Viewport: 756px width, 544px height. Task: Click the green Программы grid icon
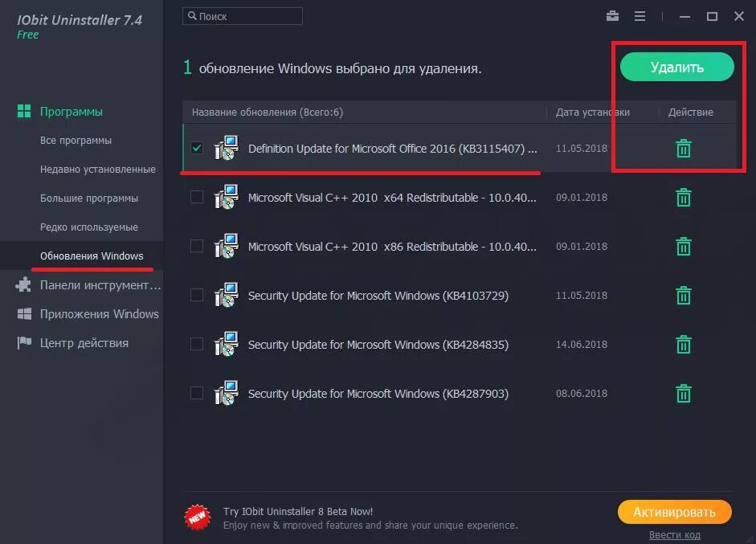click(x=23, y=112)
